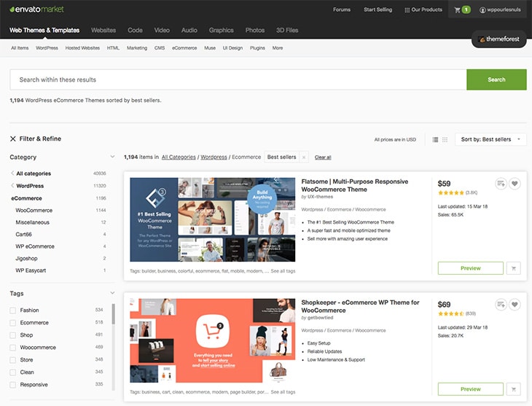Filter by WooCommerce subcategory

[x=34, y=210]
